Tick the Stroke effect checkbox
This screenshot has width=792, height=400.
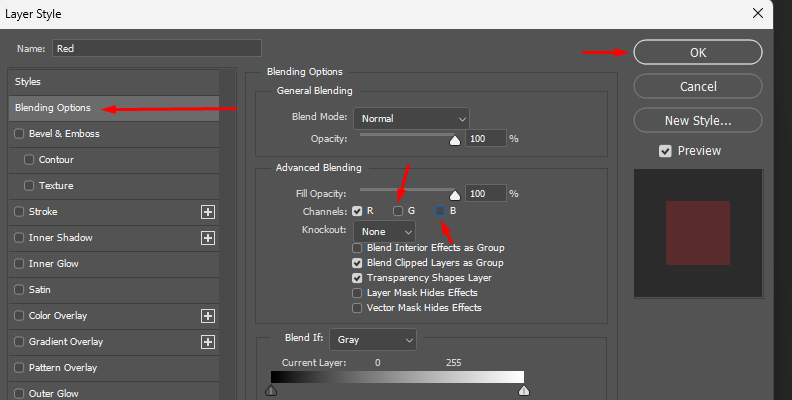19,212
